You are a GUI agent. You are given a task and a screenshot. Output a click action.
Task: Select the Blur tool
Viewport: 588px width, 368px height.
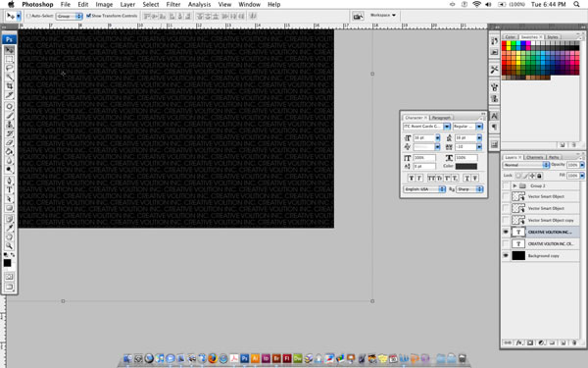10,160
